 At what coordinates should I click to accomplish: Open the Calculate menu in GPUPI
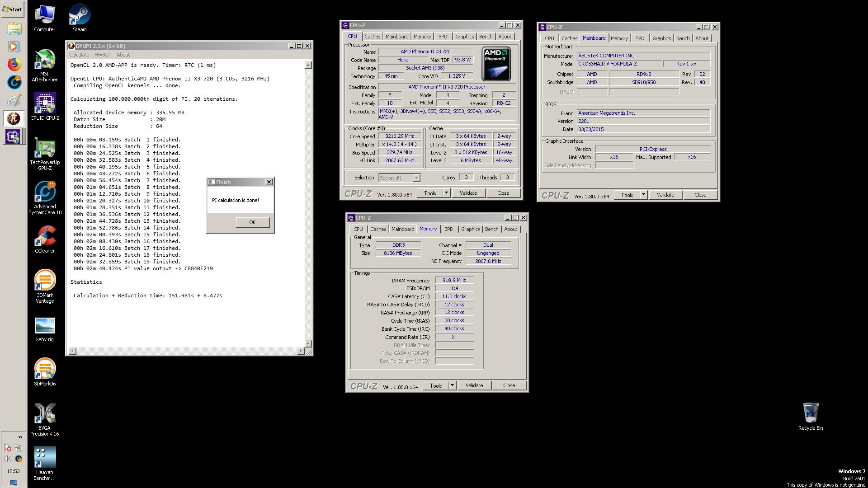tap(79, 55)
